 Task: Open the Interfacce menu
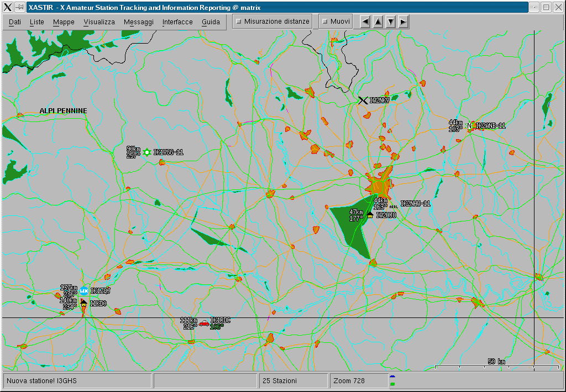coord(177,22)
